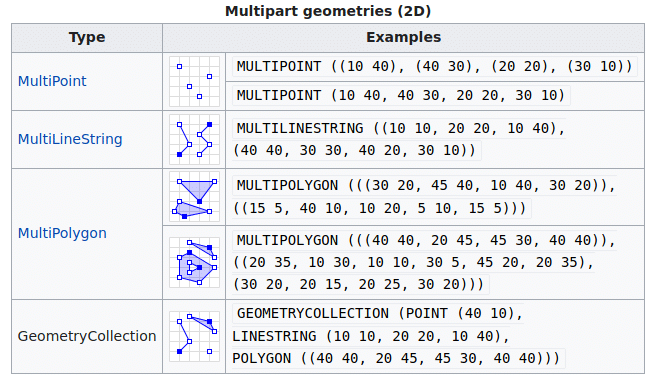Viewport: 656px width, 381px height.
Task: Click the LINESTRING line in GeometryCollection example
Action: (371, 336)
